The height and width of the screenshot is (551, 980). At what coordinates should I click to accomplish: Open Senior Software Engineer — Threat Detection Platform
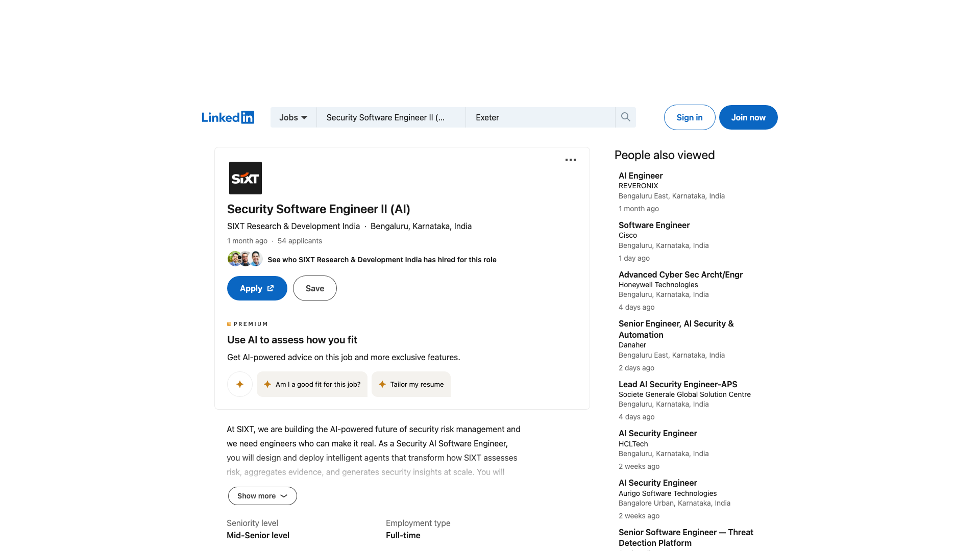pos(685,537)
